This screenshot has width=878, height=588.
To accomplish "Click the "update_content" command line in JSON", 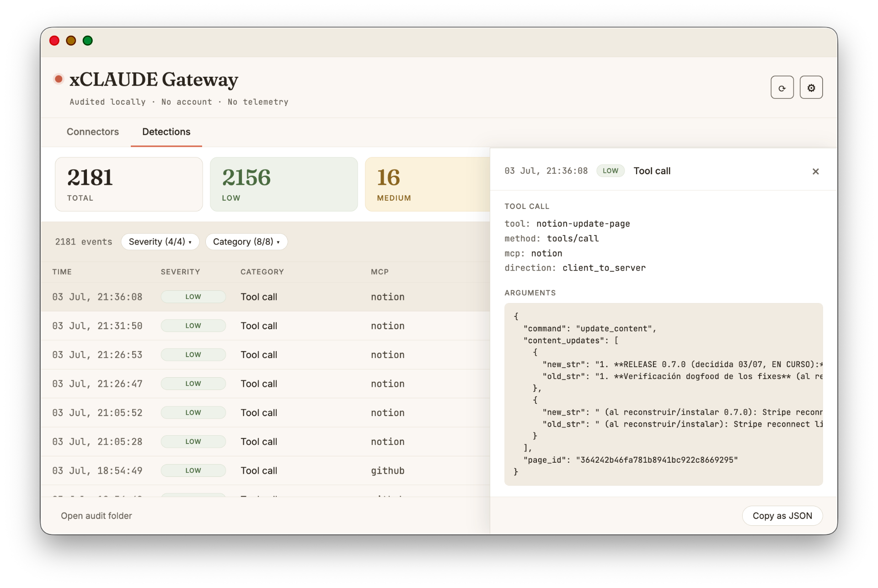I will (x=590, y=329).
